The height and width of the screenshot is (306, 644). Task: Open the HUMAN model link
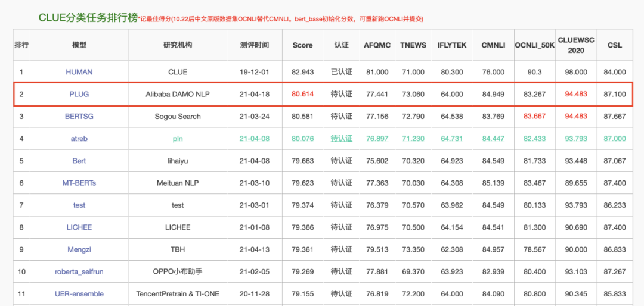tap(79, 72)
